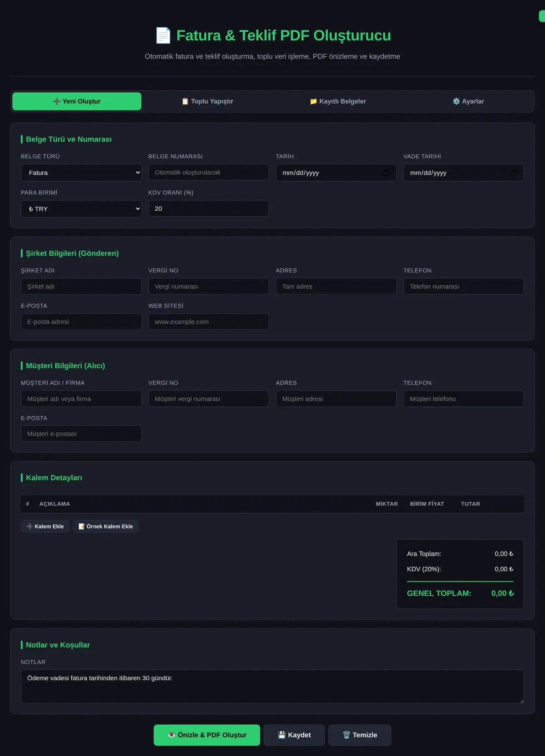Click the company E-posta adresi field
The image size is (545, 756).
pos(81,321)
